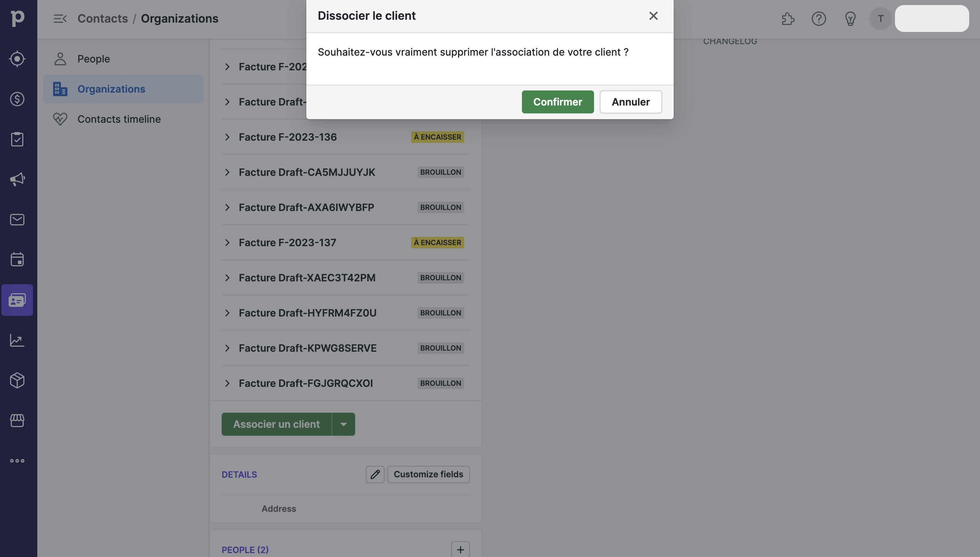Click the PEOPLE (2) section heading
The image size is (980, 557).
point(245,550)
